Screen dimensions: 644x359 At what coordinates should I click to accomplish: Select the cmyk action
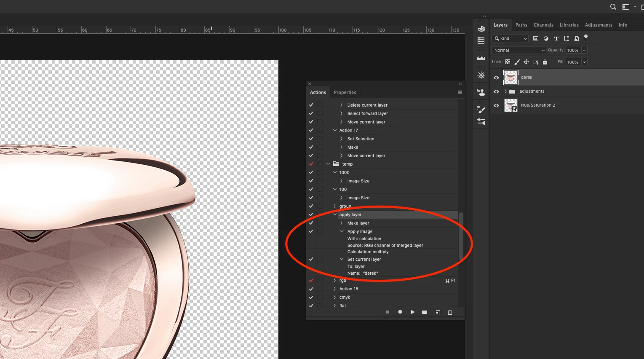(345, 297)
